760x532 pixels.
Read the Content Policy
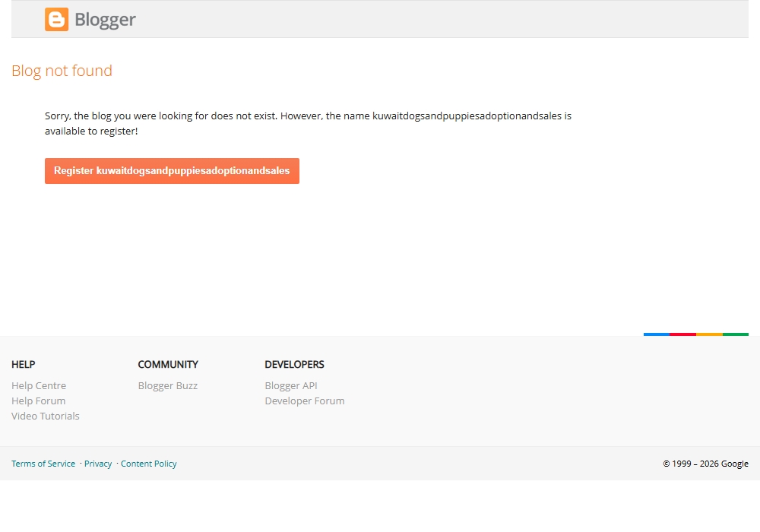[x=149, y=464]
